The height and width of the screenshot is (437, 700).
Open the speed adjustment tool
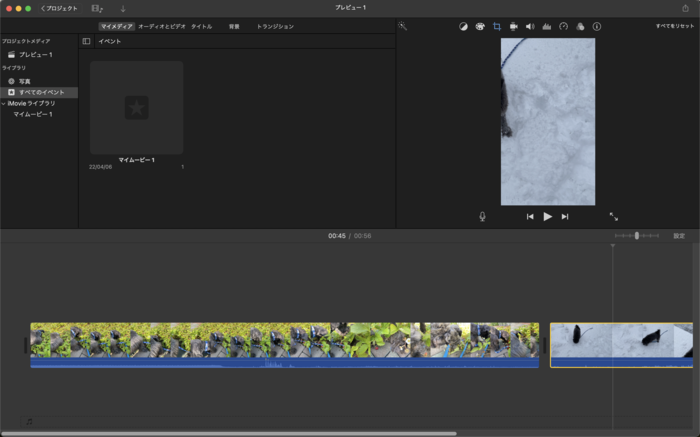[563, 26]
